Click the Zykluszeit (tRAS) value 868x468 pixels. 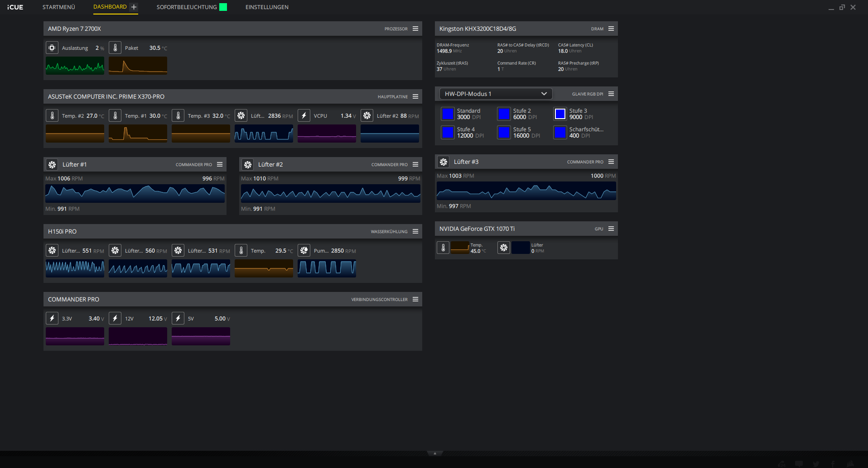click(x=446, y=69)
